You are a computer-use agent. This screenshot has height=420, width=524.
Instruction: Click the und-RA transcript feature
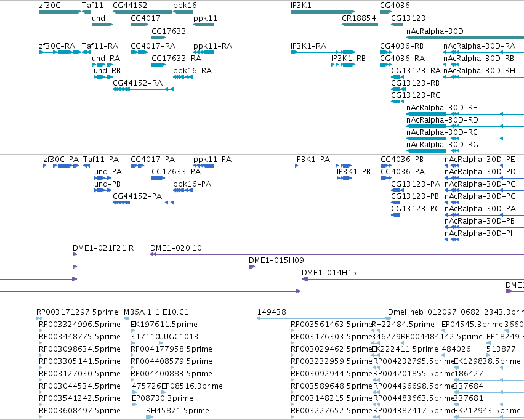(x=102, y=65)
